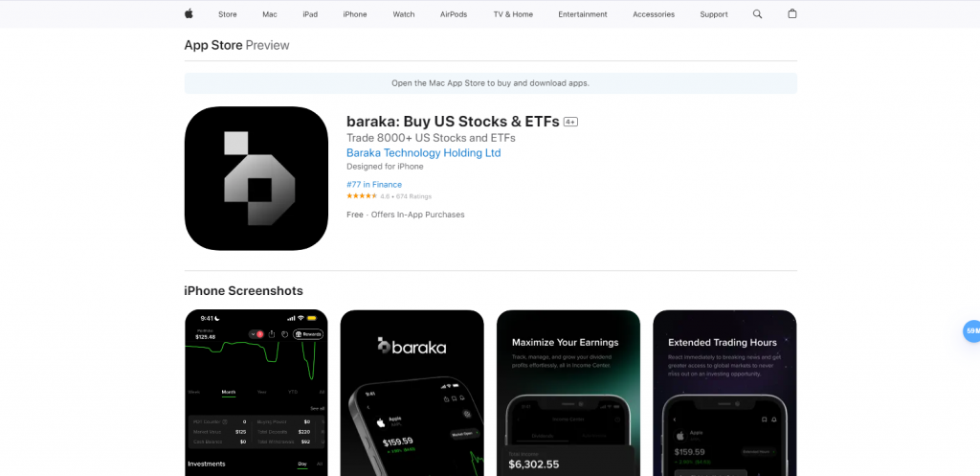Open the Mac menu item

(270, 14)
